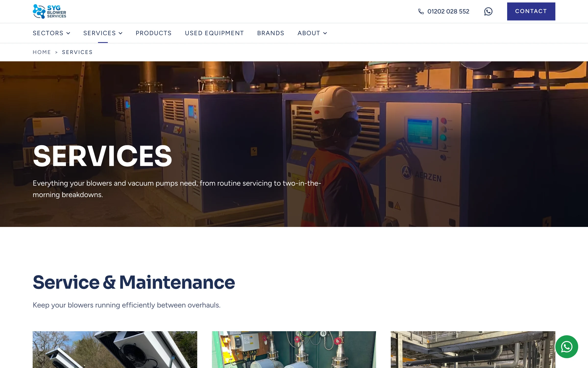Click the phone handset icon in the header
This screenshot has width=588, height=368.
pos(421,12)
